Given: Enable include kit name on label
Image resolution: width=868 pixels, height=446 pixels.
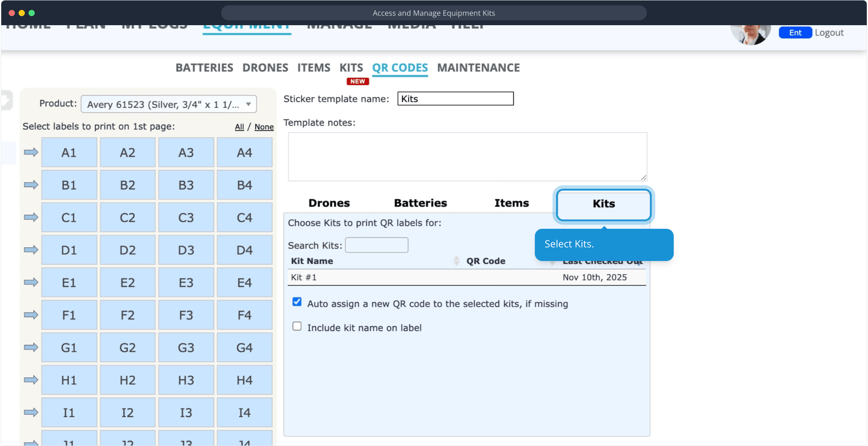Looking at the screenshot, I should tap(297, 326).
